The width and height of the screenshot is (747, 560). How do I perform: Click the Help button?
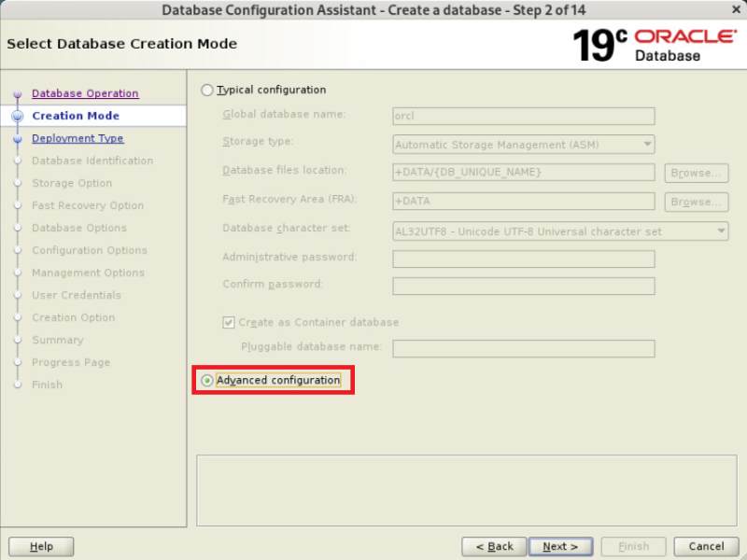(x=41, y=546)
